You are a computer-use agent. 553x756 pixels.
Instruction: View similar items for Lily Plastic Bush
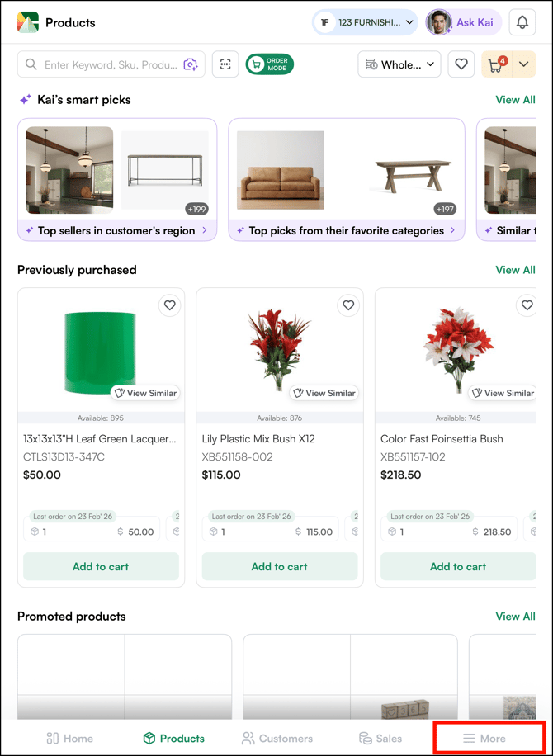(324, 393)
